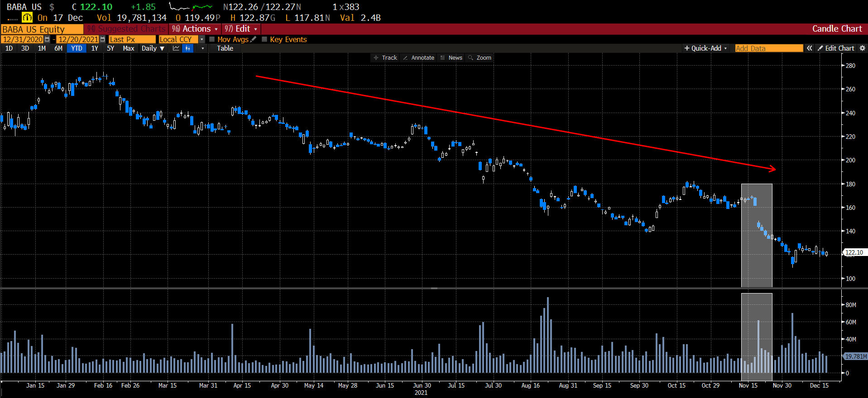Image resolution: width=868 pixels, height=398 pixels.
Task: Enable the Mov Avgs checkbox
Action: tap(212, 39)
